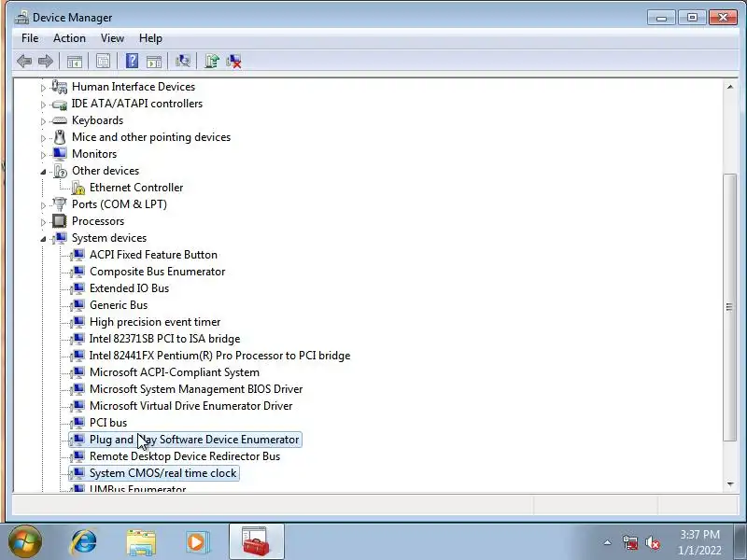The width and height of the screenshot is (747, 560).
Task: Expand the Keyboards node
Action: [43, 121]
